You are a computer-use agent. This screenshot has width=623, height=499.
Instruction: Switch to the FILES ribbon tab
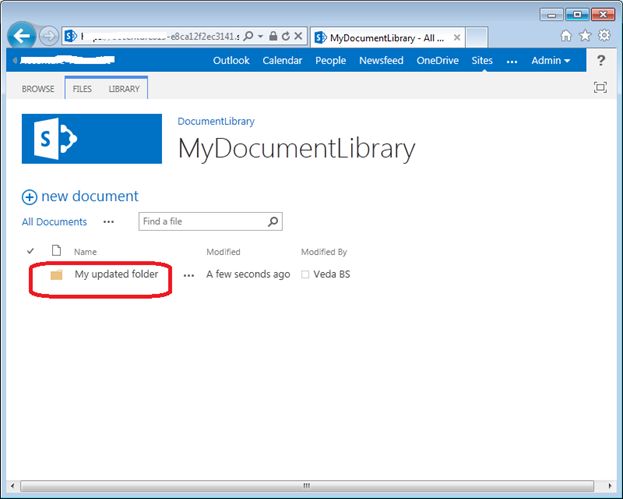coord(82,89)
